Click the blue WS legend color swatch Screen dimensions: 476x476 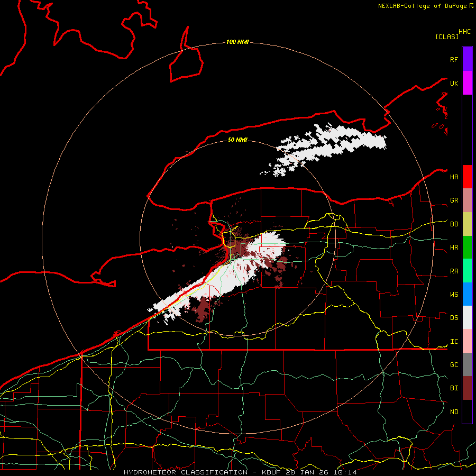(467, 294)
